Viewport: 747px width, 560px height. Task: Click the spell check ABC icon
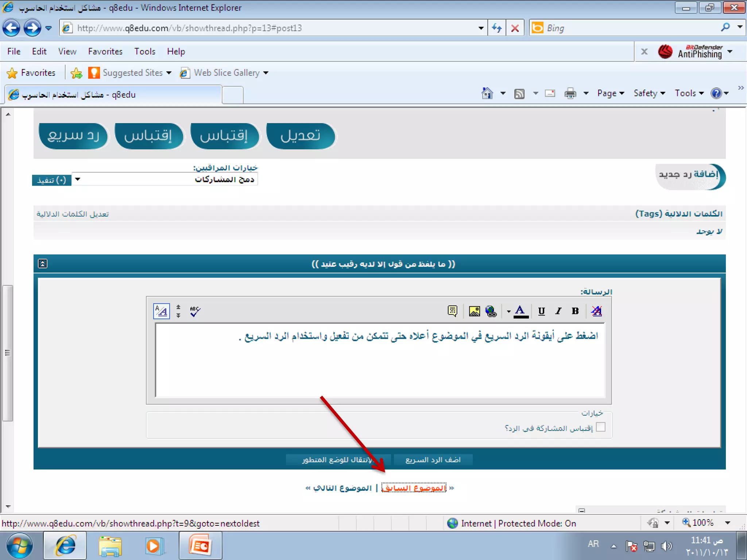pyautogui.click(x=195, y=311)
